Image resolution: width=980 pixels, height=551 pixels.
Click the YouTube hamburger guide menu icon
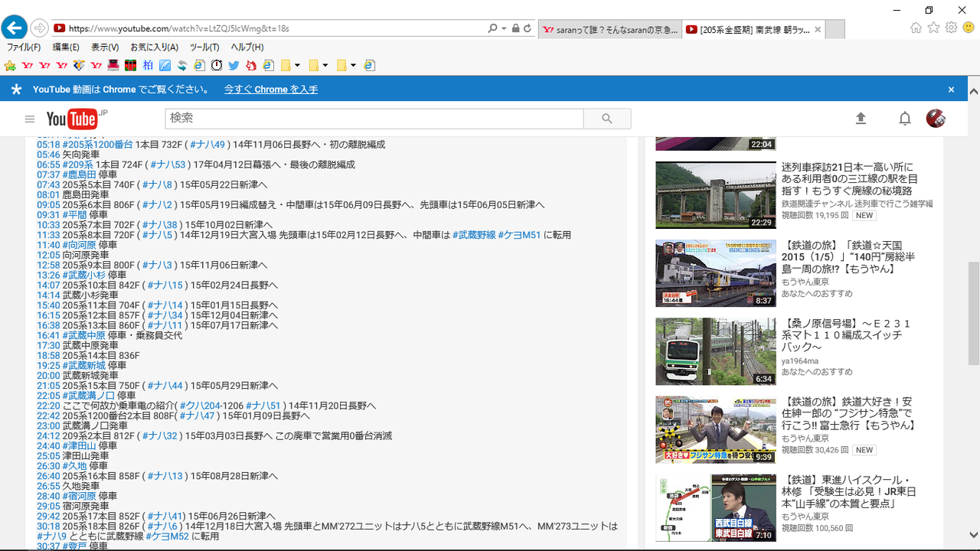(x=30, y=119)
